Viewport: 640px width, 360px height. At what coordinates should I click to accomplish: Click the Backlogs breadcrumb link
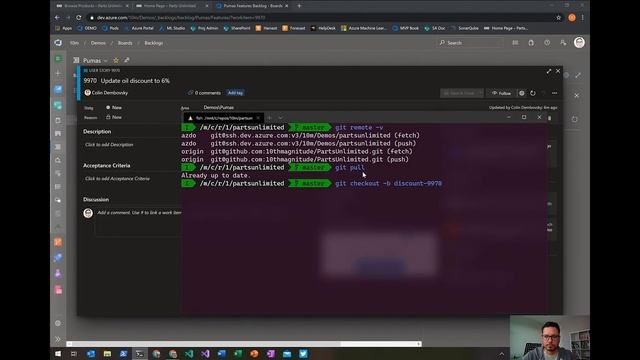(153, 43)
